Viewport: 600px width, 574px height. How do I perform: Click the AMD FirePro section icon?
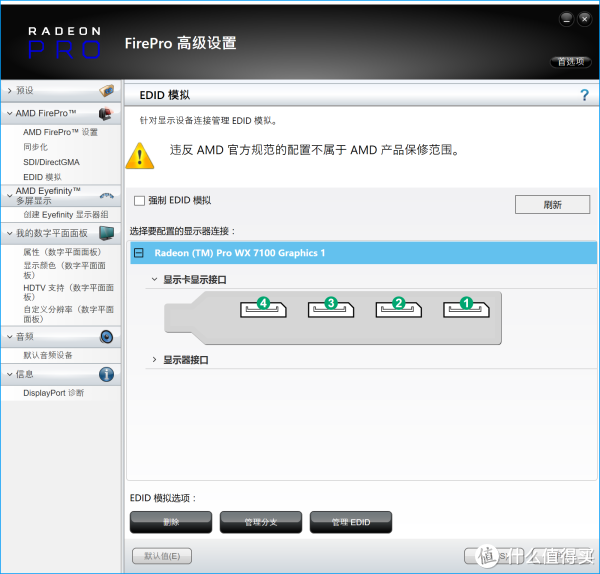point(106,114)
